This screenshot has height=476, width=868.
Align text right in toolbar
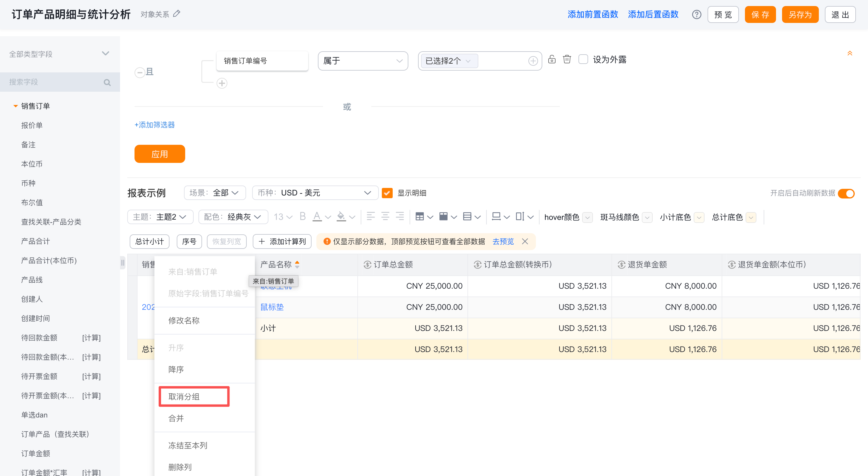pos(400,216)
